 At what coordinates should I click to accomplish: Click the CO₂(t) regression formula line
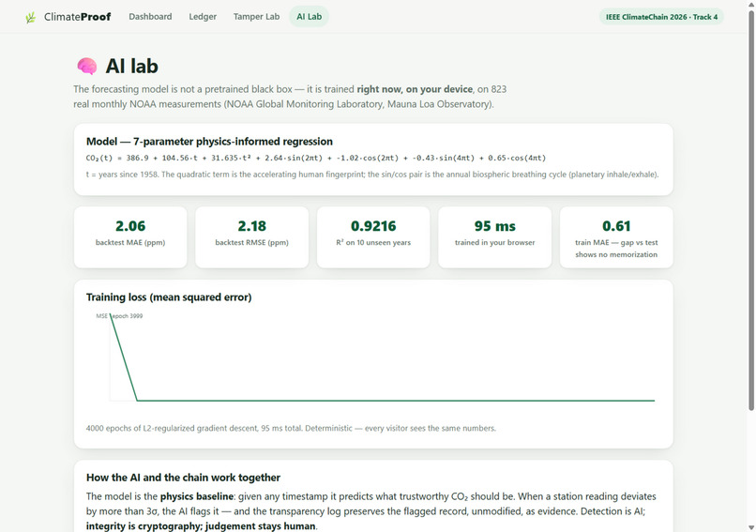[316, 158]
